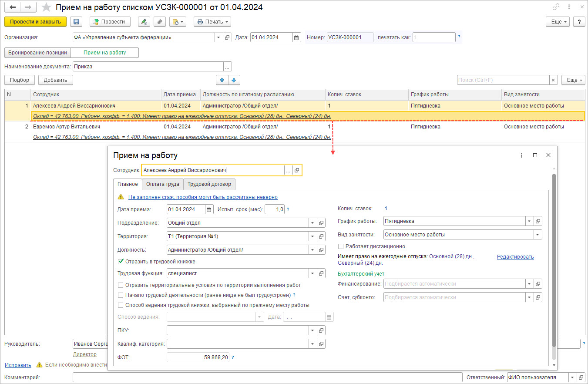
Task: Expand Ответственный dropdown arrow
Action: point(572,377)
